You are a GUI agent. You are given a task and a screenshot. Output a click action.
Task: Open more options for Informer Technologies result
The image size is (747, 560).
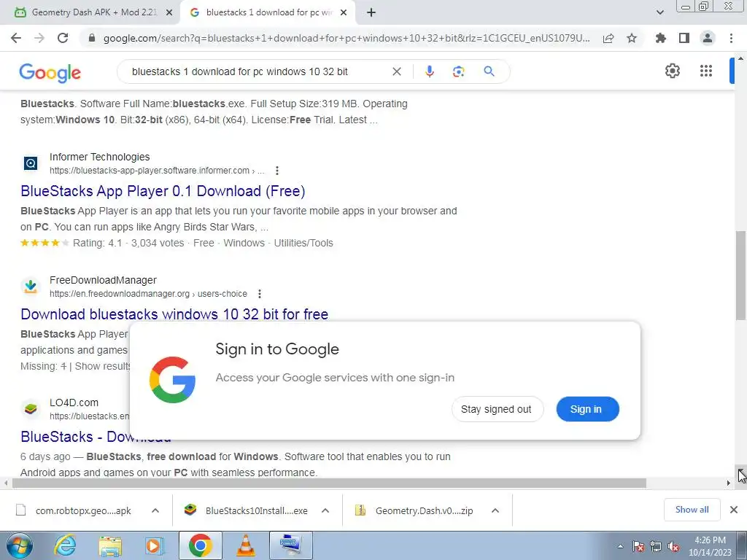click(x=276, y=171)
